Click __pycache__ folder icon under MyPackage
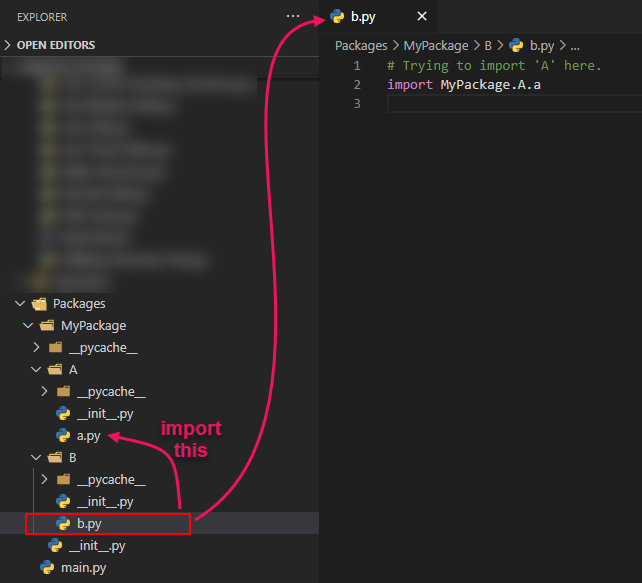This screenshot has width=642, height=583. coord(55,348)
